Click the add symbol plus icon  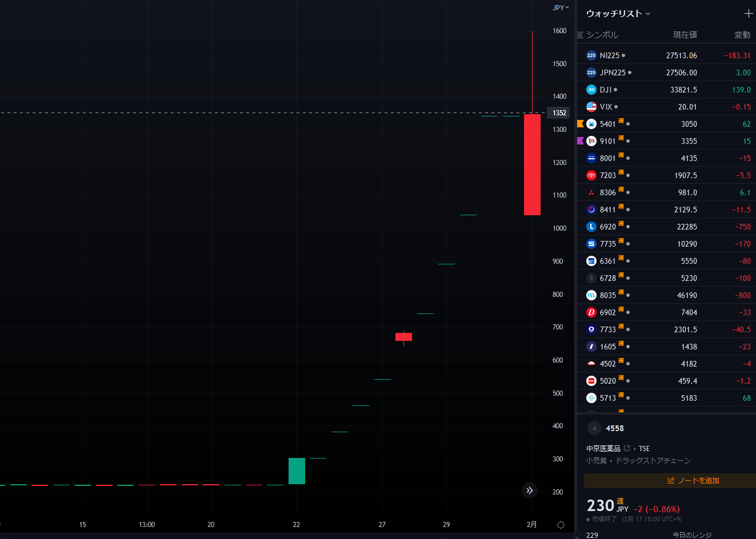tap(748, 13)
